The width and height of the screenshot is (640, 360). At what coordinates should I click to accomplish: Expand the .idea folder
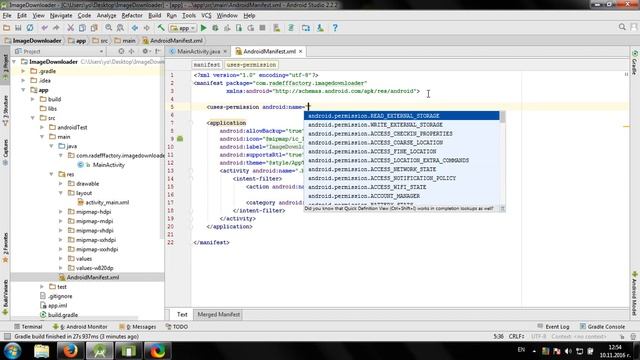point(23,80)
